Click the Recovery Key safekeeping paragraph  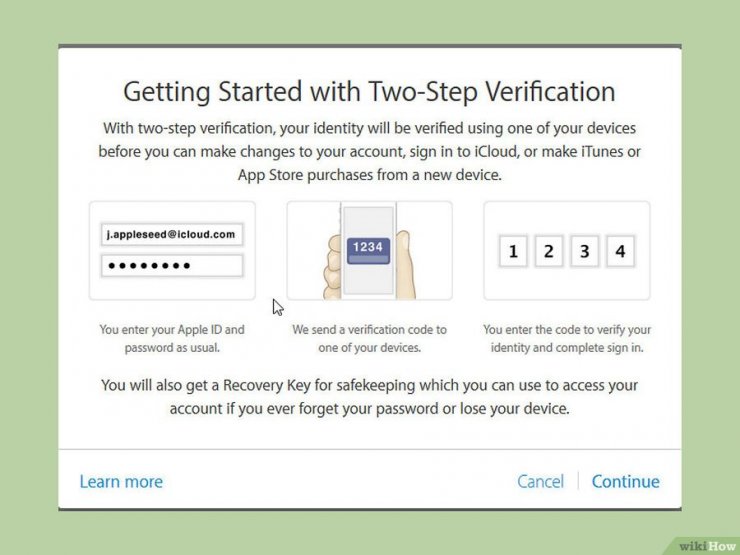[x=370, y=397]
